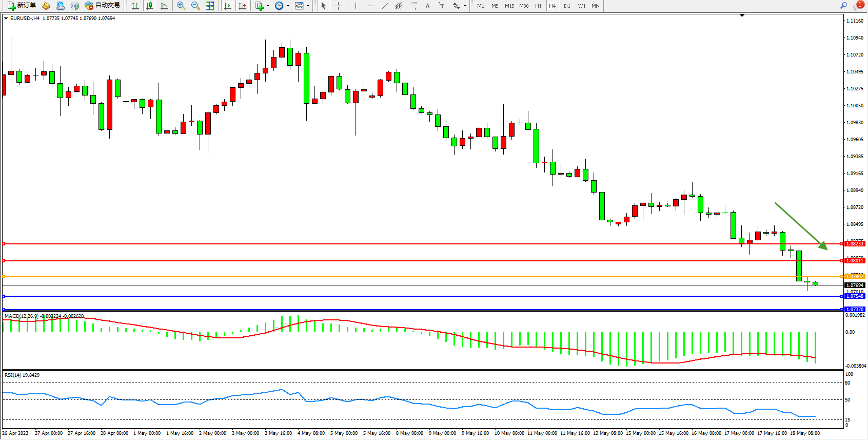Choose the Fibonacci retracement tool
Viewport: 868px width, 440px height.
413,6
